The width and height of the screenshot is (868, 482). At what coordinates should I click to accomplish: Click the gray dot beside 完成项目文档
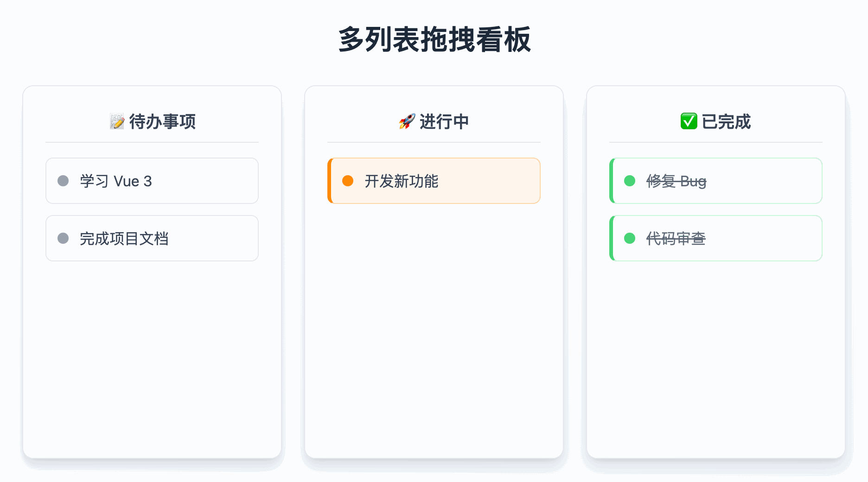tap(63, 238)
